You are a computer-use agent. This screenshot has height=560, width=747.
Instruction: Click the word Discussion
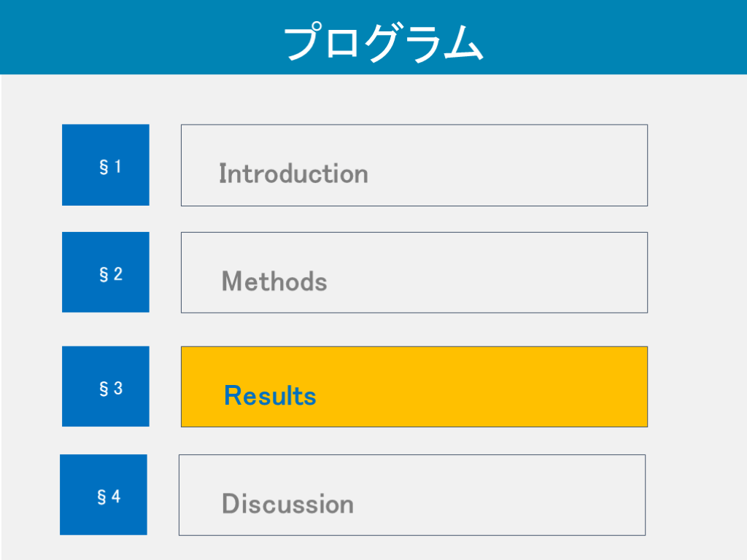287,504
